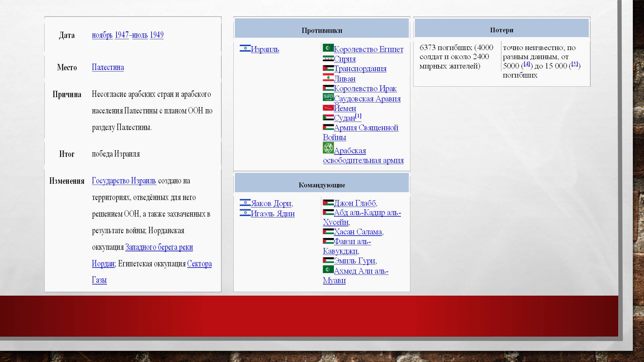Screen dimensions: 644x362
Task: Open the Королевство Египет link
Action: click(368, 49)
